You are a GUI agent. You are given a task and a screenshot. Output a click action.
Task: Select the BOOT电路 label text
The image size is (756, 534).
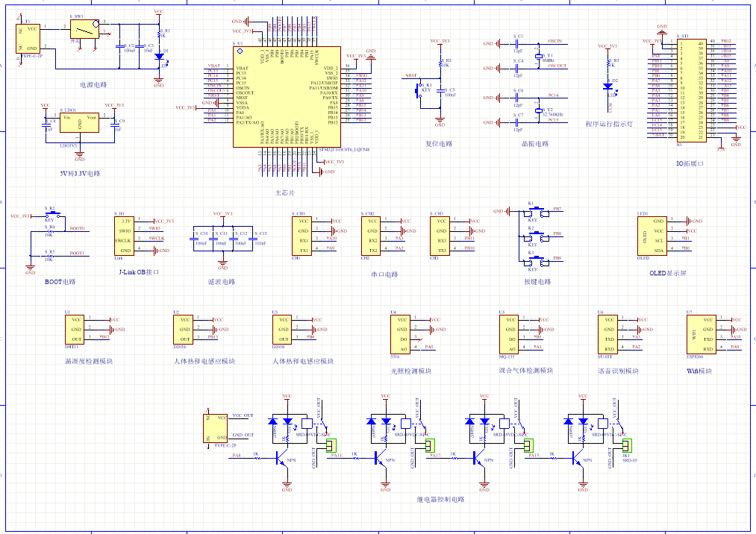point(60,282)
